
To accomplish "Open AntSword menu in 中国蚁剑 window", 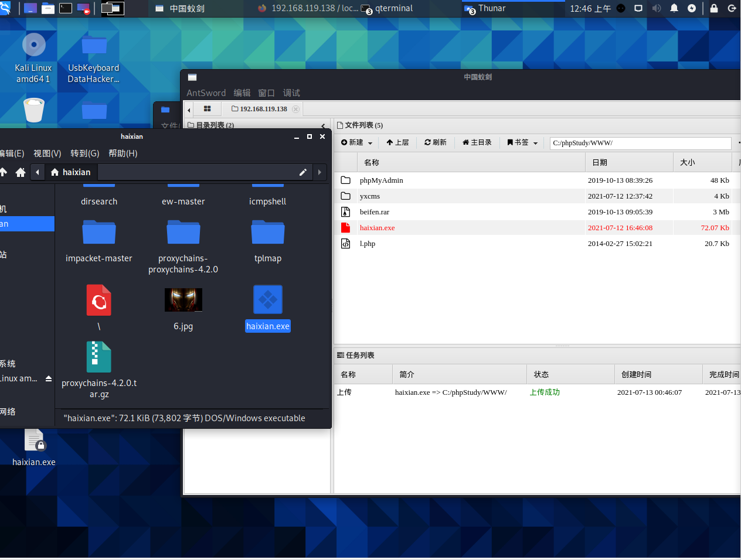I will point(206,93).
